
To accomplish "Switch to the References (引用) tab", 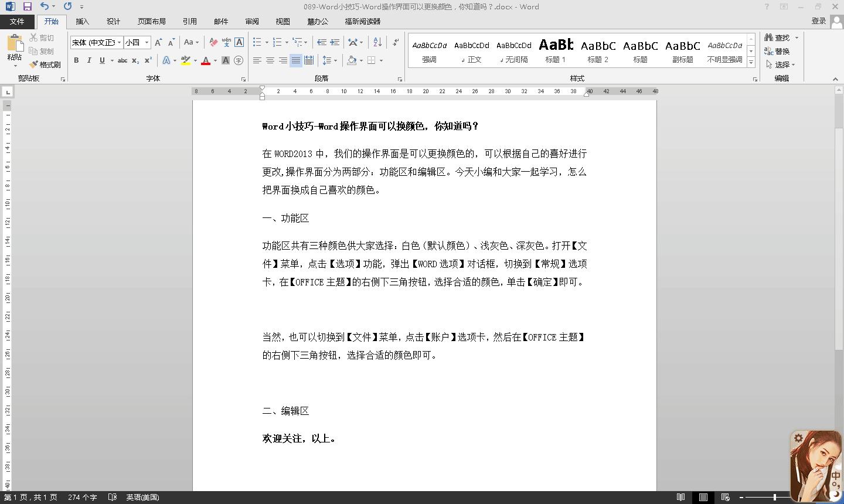I will coord(190,21).
